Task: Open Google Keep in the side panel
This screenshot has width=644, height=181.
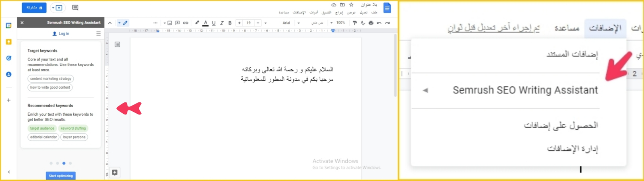Action: pyautogui.click(x=8, y=42)
